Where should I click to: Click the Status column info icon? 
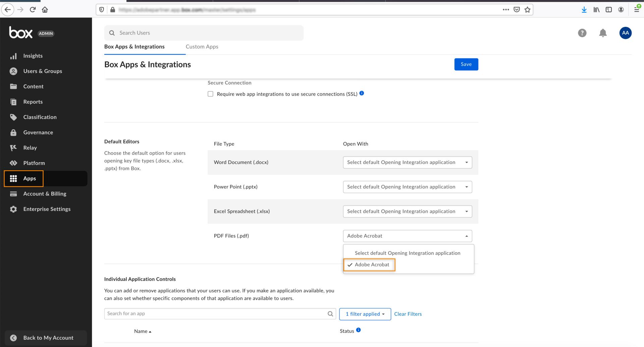pyautogui.click(x=358, y=330)
